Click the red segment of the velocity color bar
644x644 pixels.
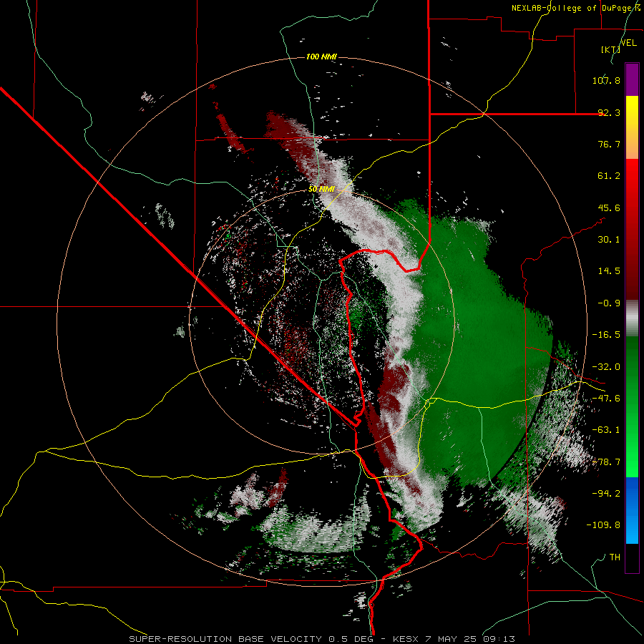point(632,229)
